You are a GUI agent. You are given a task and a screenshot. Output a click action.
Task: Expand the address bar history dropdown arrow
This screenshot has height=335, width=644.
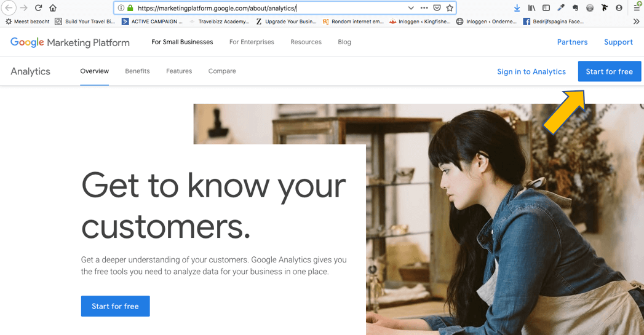pyautogui.click(x=411, y=8)
